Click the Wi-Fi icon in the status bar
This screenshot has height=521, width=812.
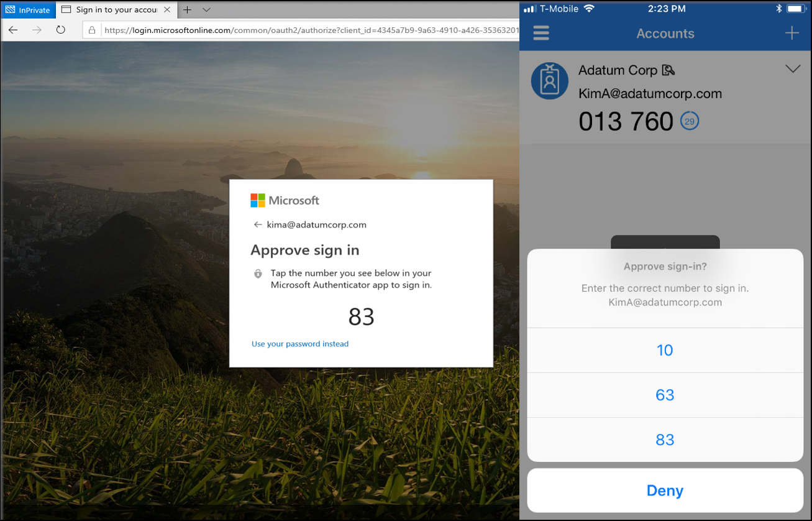point(590,9)
